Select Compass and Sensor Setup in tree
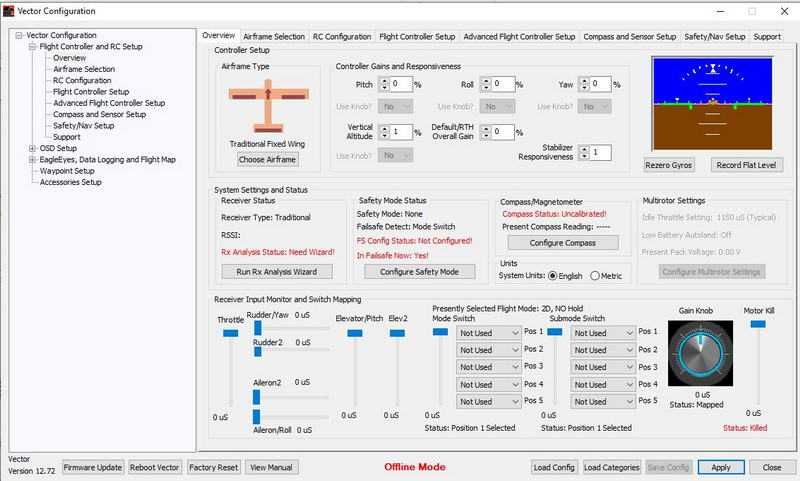This screenshot has width=800, height=481. [x=99, y=114]
